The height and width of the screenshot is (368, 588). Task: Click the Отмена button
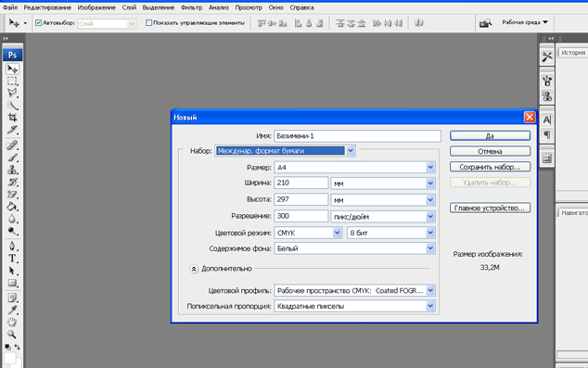pyautogui.click(x=490, y=151)
